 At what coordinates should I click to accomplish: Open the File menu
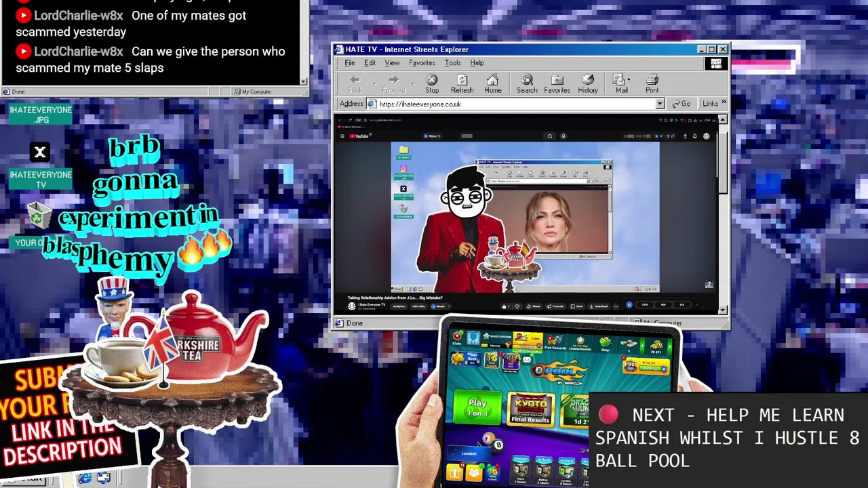349,63
